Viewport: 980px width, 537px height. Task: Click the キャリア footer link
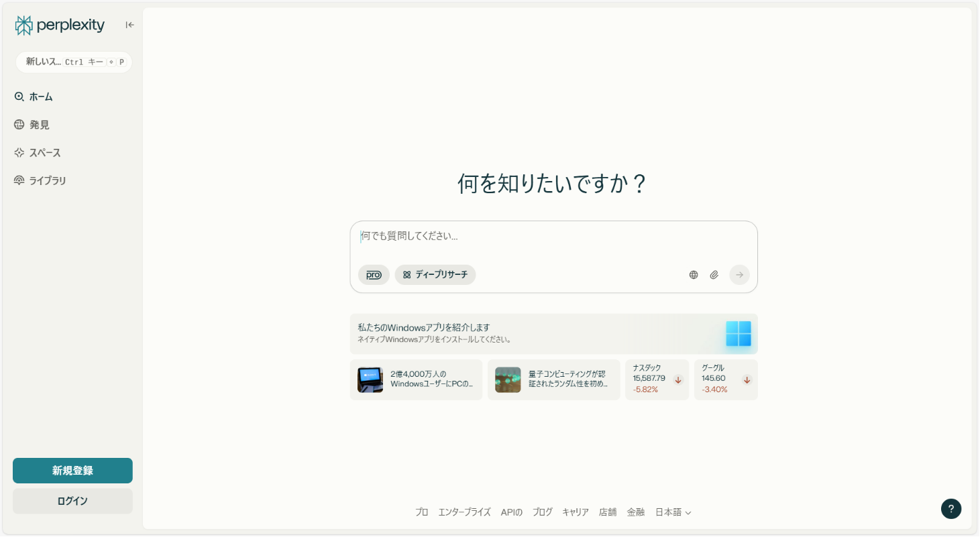click(x=576, y=512)
